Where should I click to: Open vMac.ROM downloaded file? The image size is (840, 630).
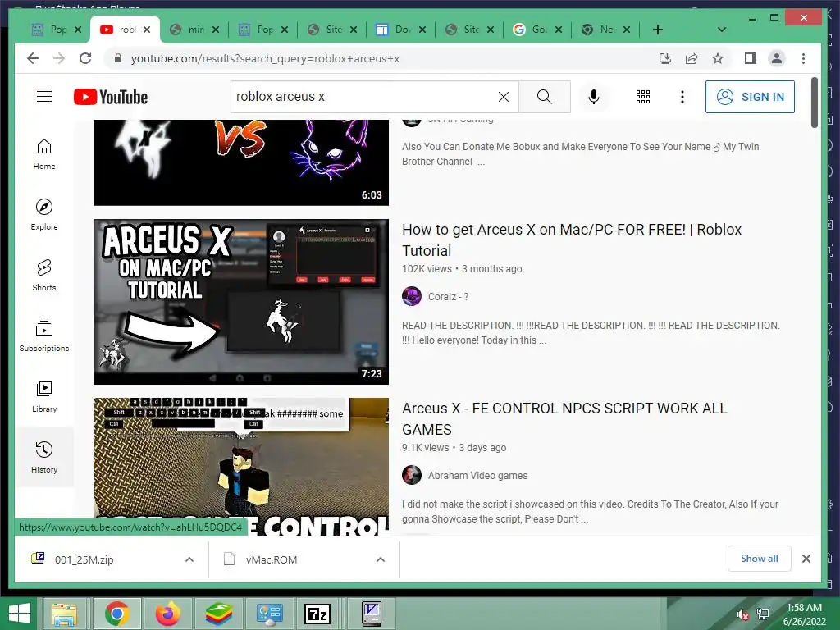tap(271, 559)
